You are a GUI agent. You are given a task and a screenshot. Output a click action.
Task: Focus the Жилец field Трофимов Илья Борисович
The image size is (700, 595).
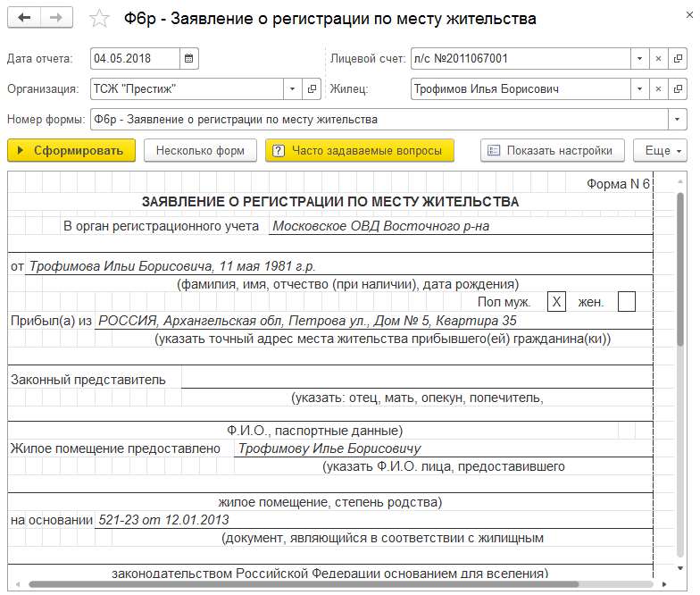pyautogui.click(x=521, y=89)
